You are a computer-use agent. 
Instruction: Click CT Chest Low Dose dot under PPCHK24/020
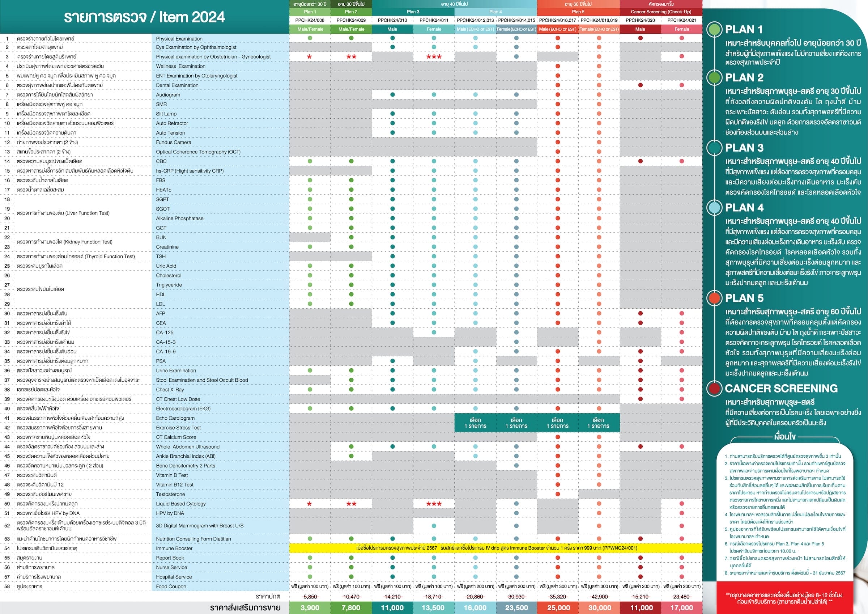[x=640, y=399]
